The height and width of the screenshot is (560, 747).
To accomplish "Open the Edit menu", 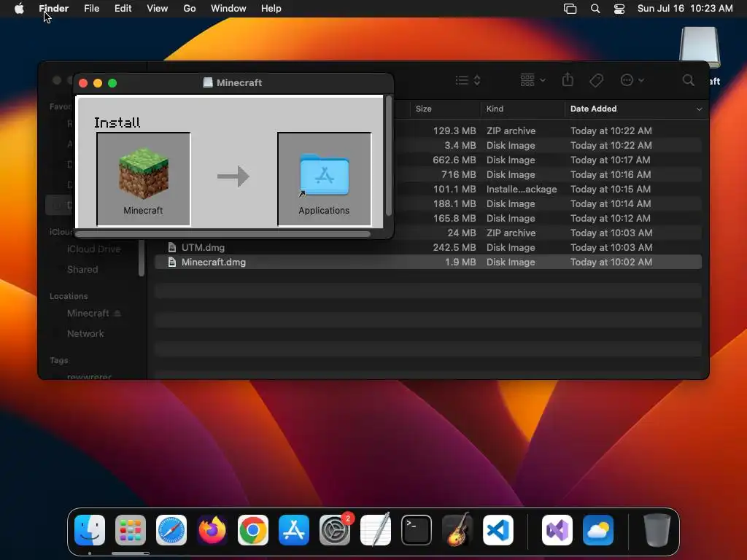I will coord(123,9).
